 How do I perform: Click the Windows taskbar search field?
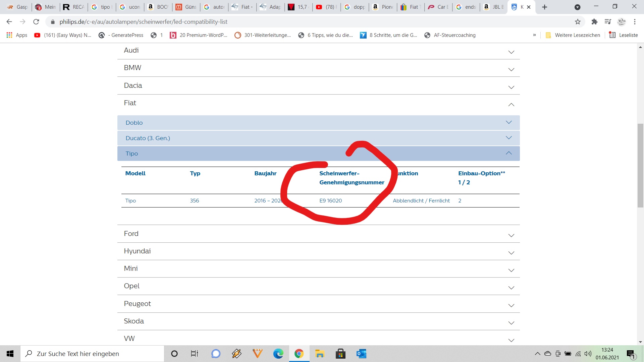tap(92, 354)
